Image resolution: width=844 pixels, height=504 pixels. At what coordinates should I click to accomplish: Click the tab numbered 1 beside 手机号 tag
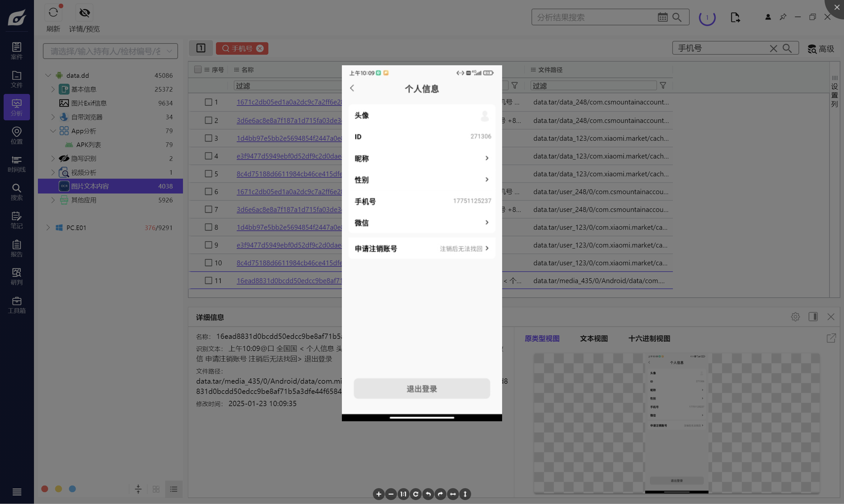(201, 48)
